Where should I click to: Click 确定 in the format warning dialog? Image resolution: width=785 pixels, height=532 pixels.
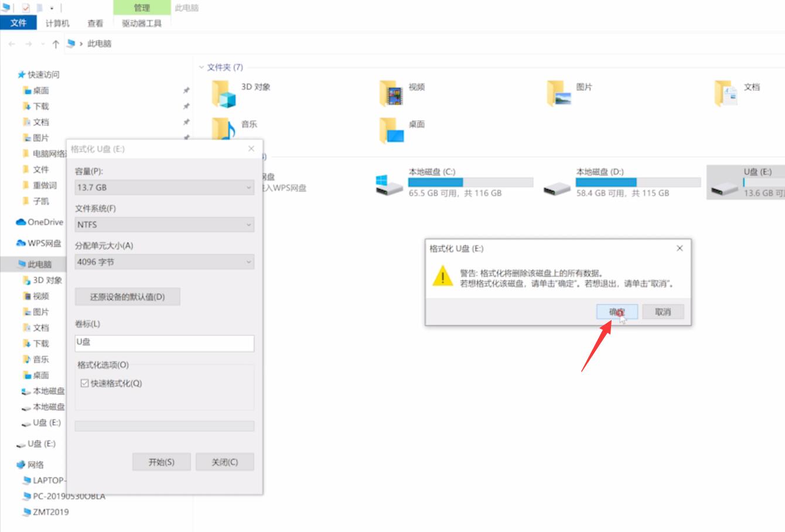click(x=617, y=312)
